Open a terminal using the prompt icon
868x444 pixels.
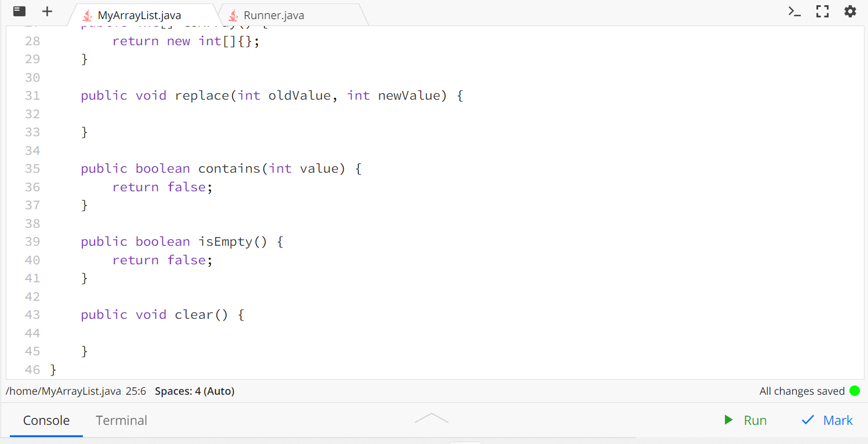click(794, 11)
